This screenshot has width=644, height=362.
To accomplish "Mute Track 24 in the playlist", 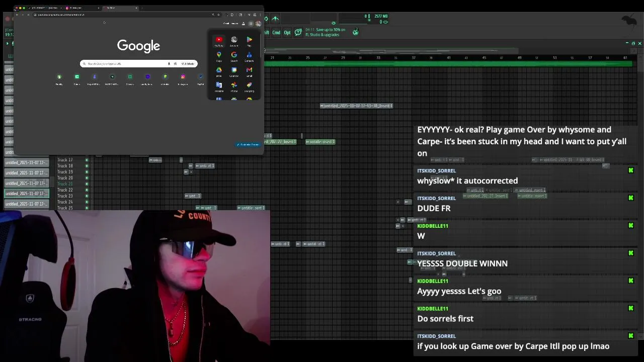I will click(87, 202).
